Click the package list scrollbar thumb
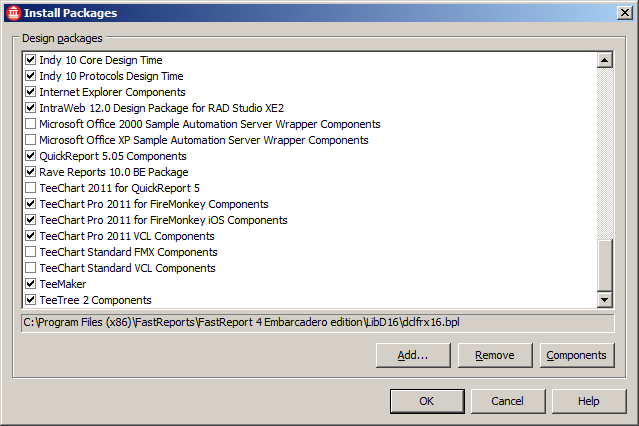The height and width of the screenshot is (426, 639). tap(605, 265)
